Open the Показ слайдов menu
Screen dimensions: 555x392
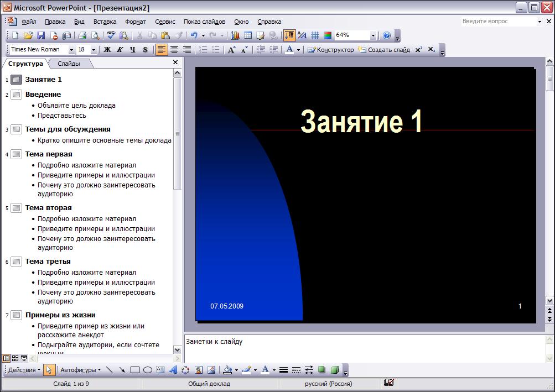click(204, 22)
